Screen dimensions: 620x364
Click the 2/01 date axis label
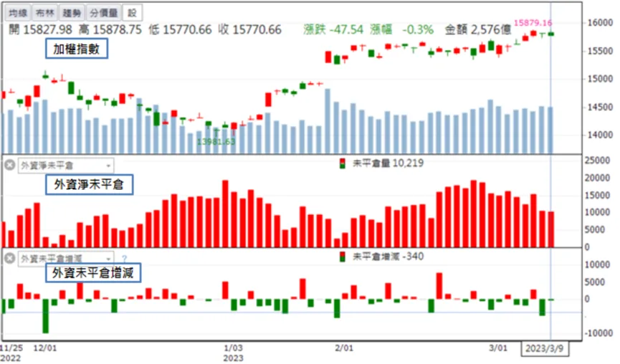(x=343, y=348)
